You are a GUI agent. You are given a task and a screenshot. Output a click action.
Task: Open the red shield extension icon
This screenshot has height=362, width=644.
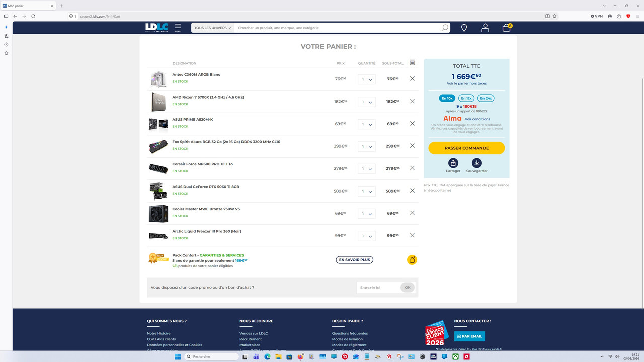628,16
